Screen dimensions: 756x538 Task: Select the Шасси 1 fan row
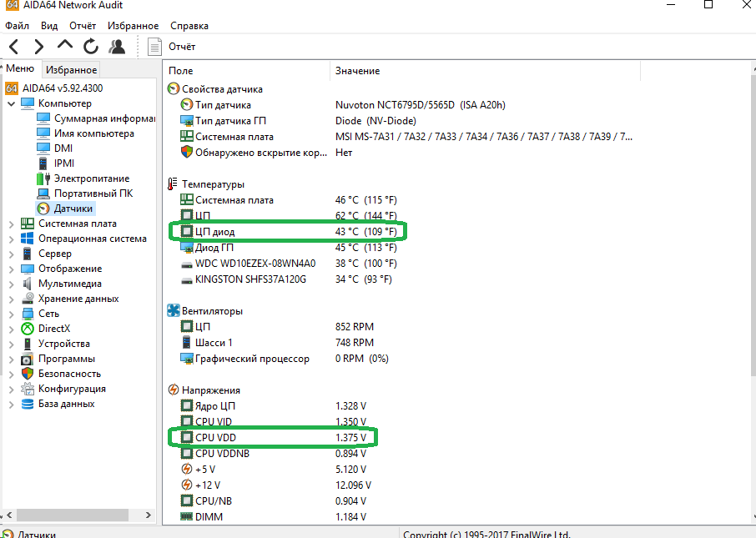(x=277, y=343)
